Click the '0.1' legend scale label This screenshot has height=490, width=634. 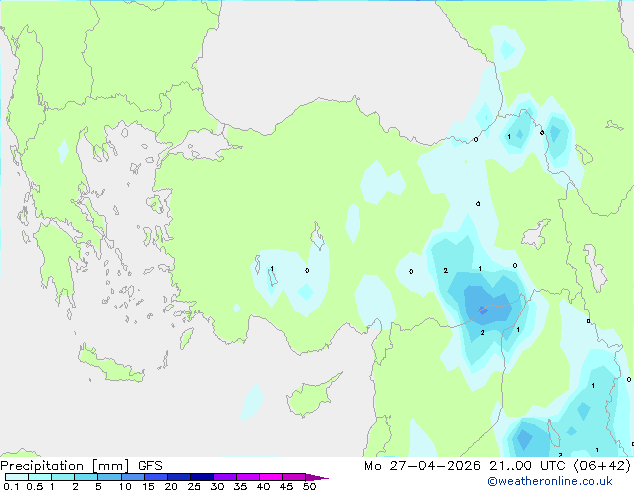tap(11, 486)
